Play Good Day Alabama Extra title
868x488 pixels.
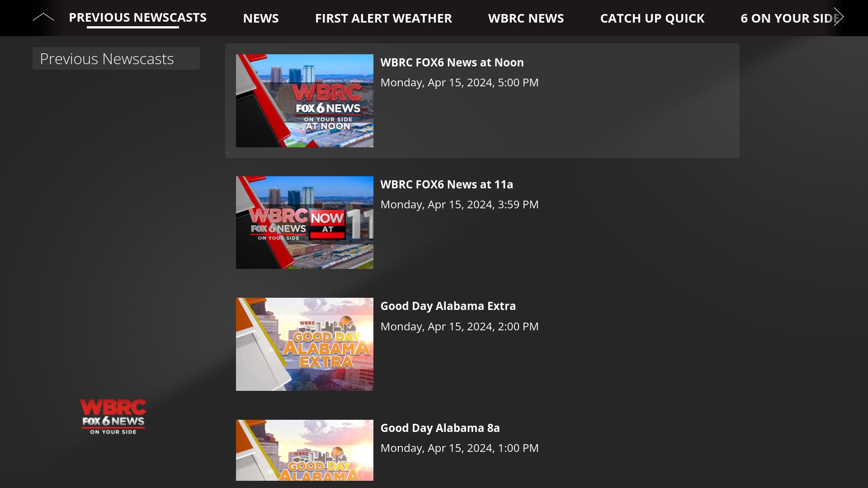point(448,306)
